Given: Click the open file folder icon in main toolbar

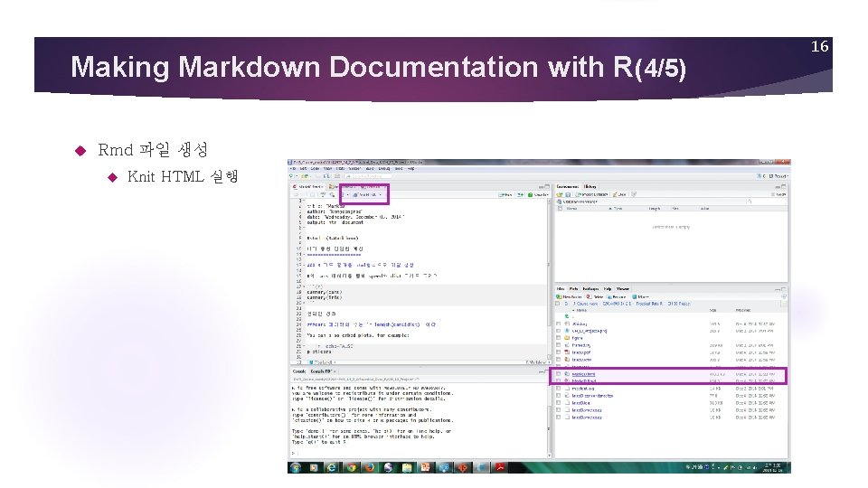Looking at the screenshot, I should (x=305, y=176).
